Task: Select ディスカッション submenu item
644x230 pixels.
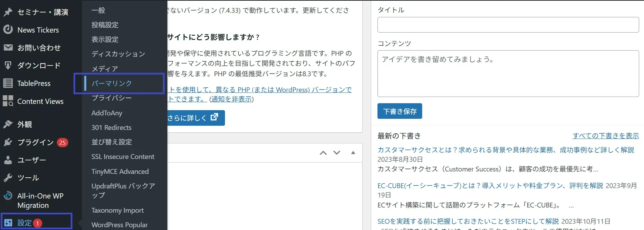Action: [118, 54]
